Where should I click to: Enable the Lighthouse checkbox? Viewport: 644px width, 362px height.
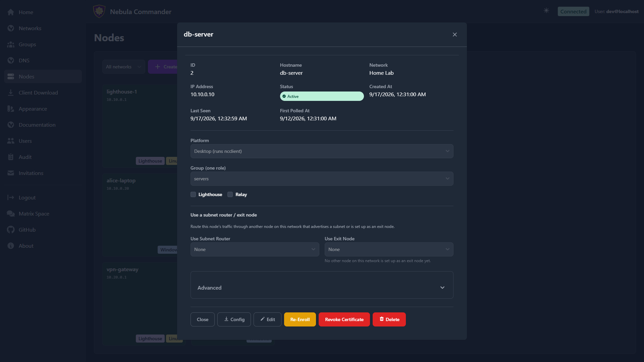193,194
